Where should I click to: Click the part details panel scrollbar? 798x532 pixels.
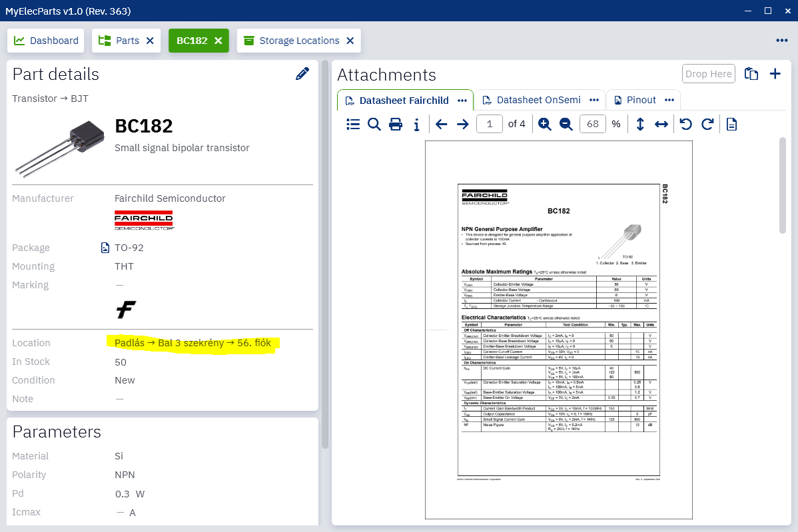coord(325,254)
